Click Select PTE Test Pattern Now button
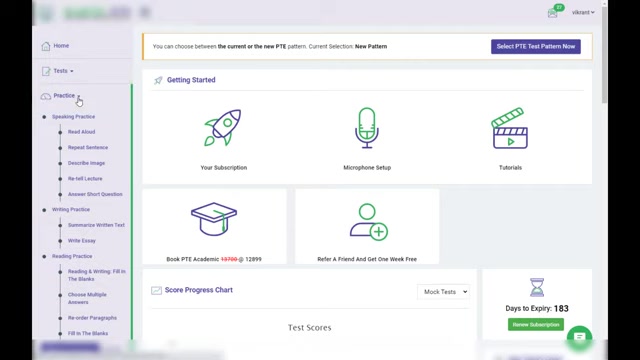This screenshot has height=360, width=640. 536,47
